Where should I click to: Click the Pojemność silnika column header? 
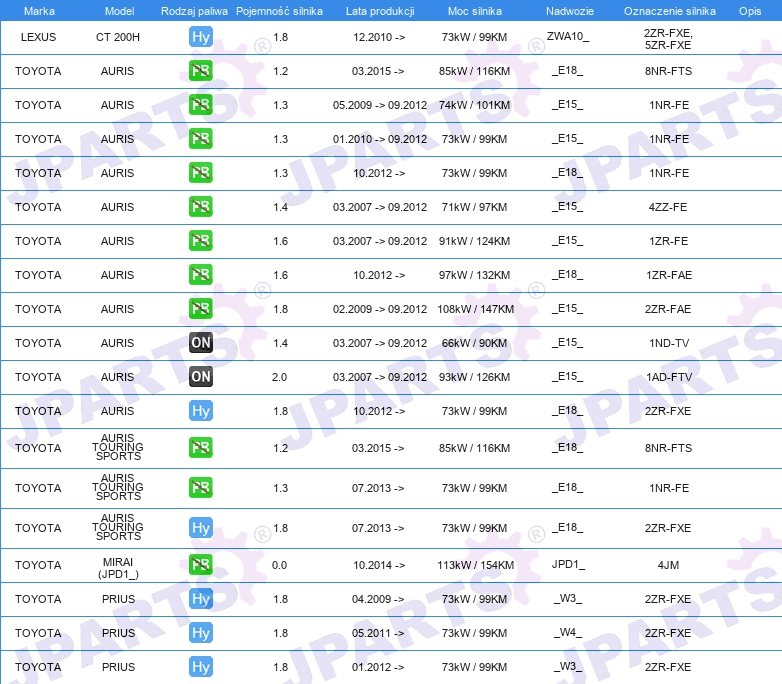(279, 11)
